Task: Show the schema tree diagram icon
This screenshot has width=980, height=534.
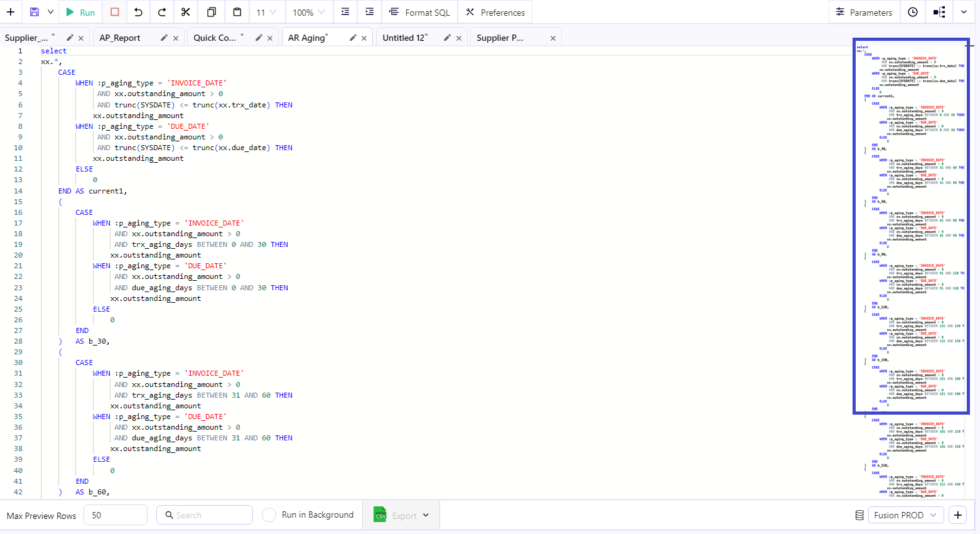Action: [x=939, y=12]
